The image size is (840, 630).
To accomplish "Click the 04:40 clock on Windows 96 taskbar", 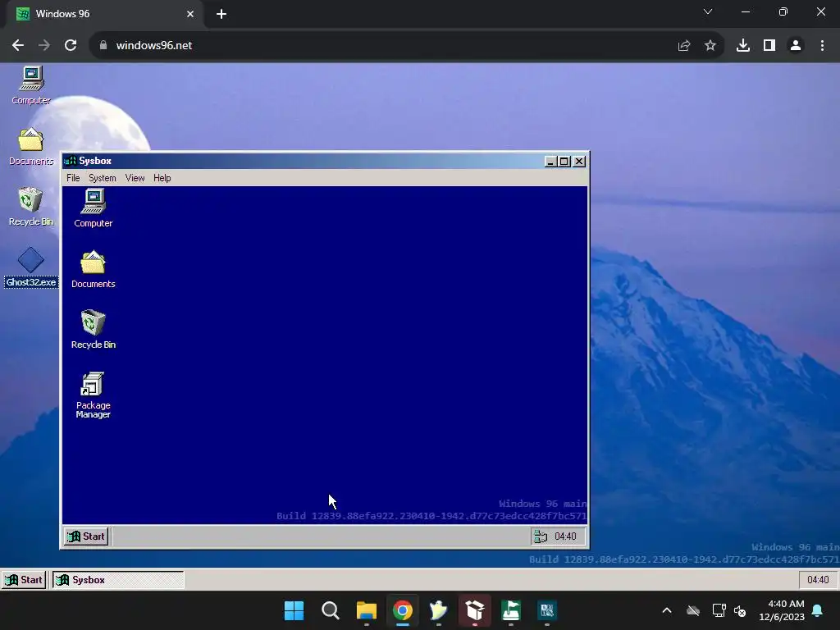I will 818,580.
